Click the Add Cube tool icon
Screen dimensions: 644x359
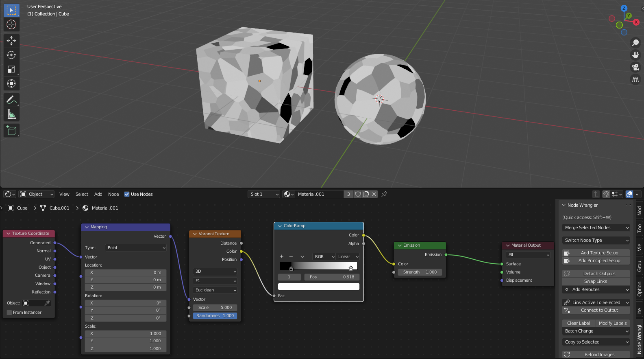click(x=11, y=131)
